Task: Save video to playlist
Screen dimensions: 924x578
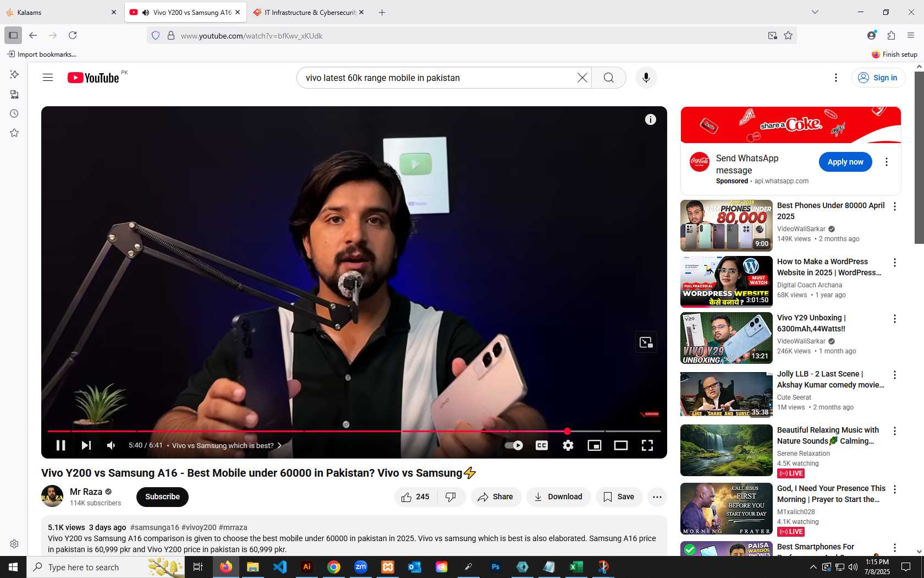Action: coord(619,497)
